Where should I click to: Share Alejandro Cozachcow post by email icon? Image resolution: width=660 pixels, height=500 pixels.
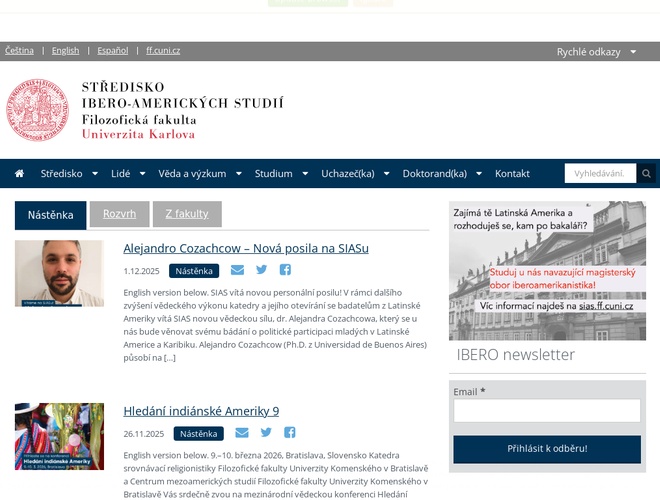[237, 270]
